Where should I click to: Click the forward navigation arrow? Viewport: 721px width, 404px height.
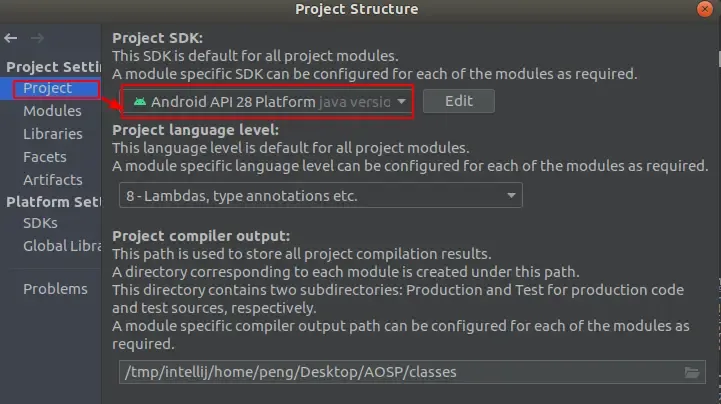coord(37,38)
